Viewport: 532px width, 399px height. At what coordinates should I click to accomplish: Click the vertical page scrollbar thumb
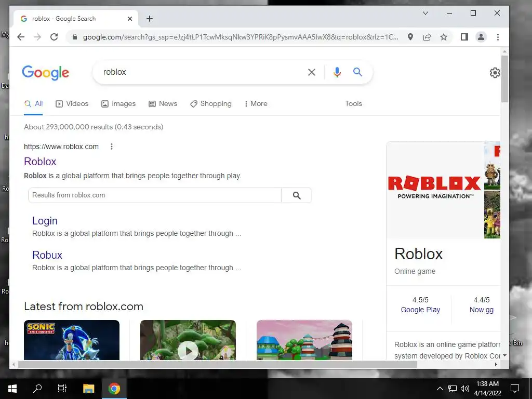coord(505,79)
